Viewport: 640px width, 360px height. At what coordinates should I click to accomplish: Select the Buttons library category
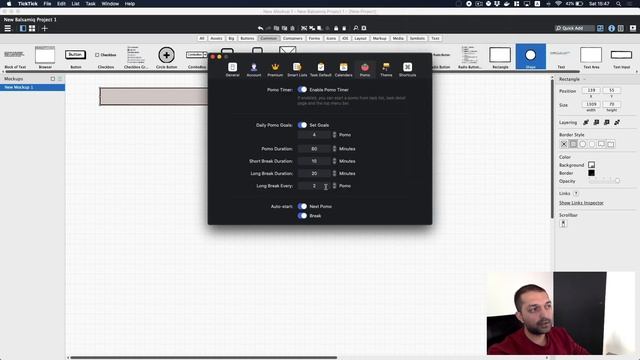[x=247, y=38]
